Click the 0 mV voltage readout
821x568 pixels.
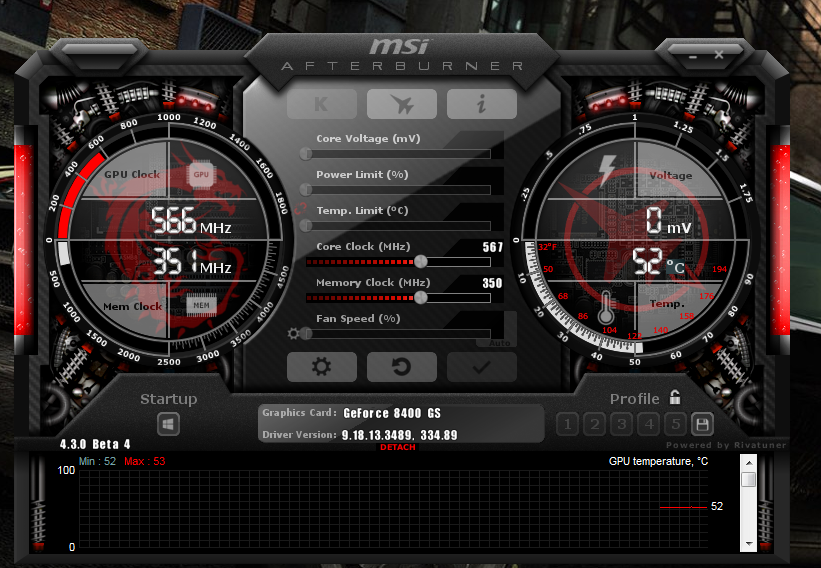coord(668,221)
